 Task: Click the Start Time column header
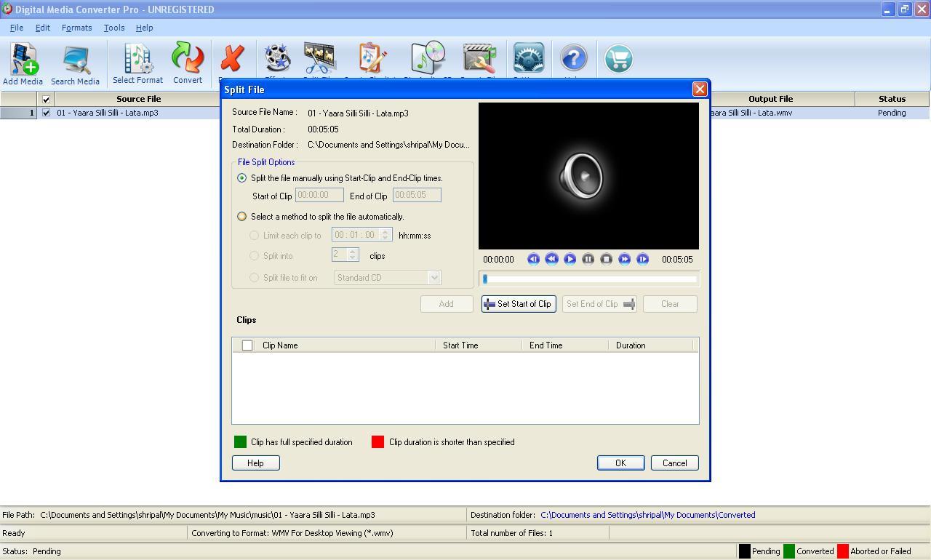coord(479,345)
